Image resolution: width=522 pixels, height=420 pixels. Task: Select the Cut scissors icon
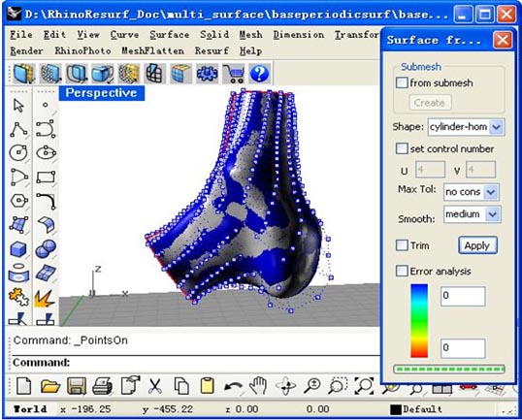click(155, 386)
